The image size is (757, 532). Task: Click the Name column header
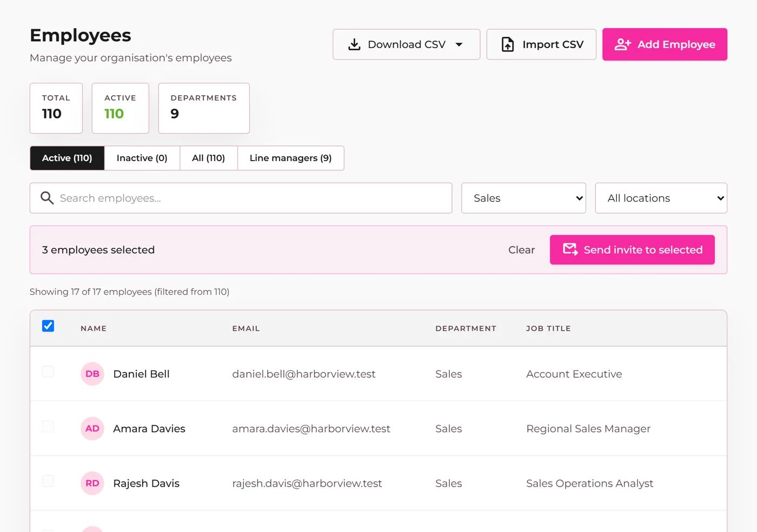coord(94,328)
